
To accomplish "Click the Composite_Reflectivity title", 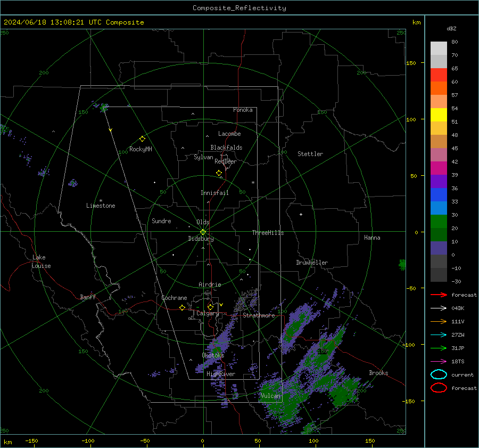I will (240, 8).
